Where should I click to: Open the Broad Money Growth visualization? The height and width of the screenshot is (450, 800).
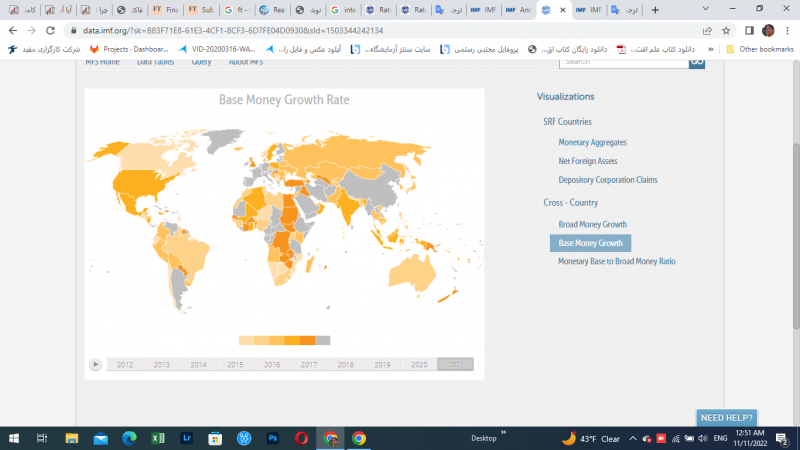[x=592, y=224]
